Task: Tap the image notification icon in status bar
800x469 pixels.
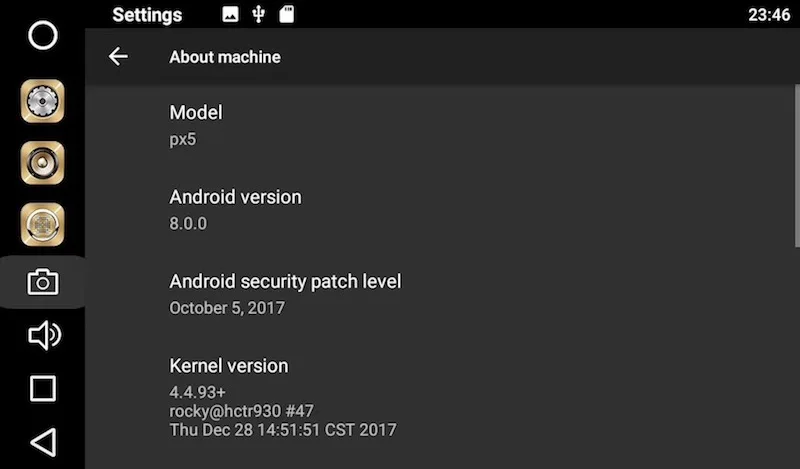Action: click(x=230, y=14)
